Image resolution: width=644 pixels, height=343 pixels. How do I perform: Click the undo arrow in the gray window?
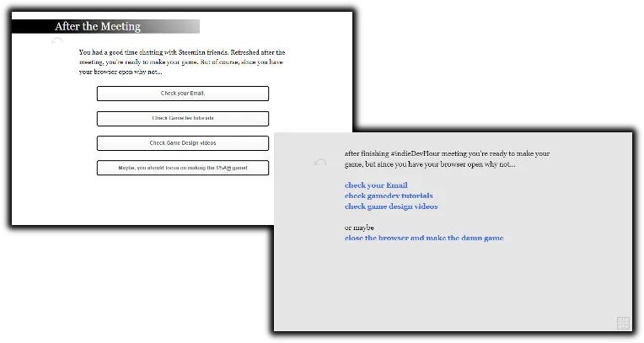point(320,163)
